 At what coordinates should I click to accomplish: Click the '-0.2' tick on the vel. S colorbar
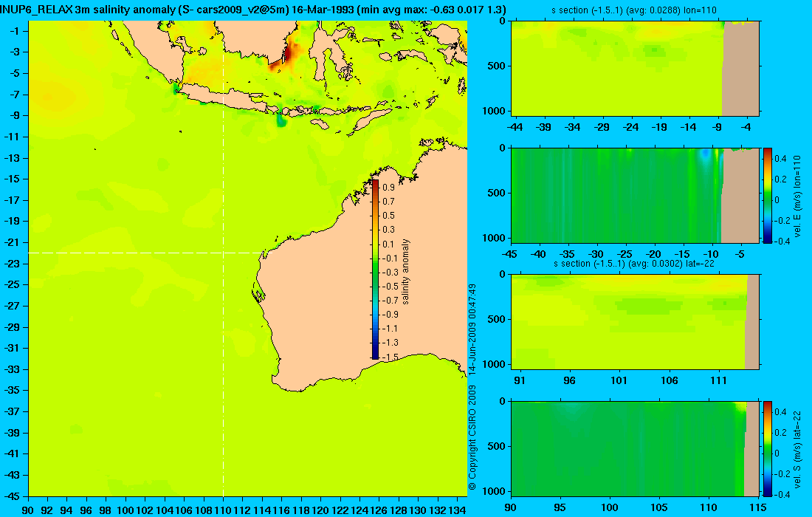[x=782, y=473]
